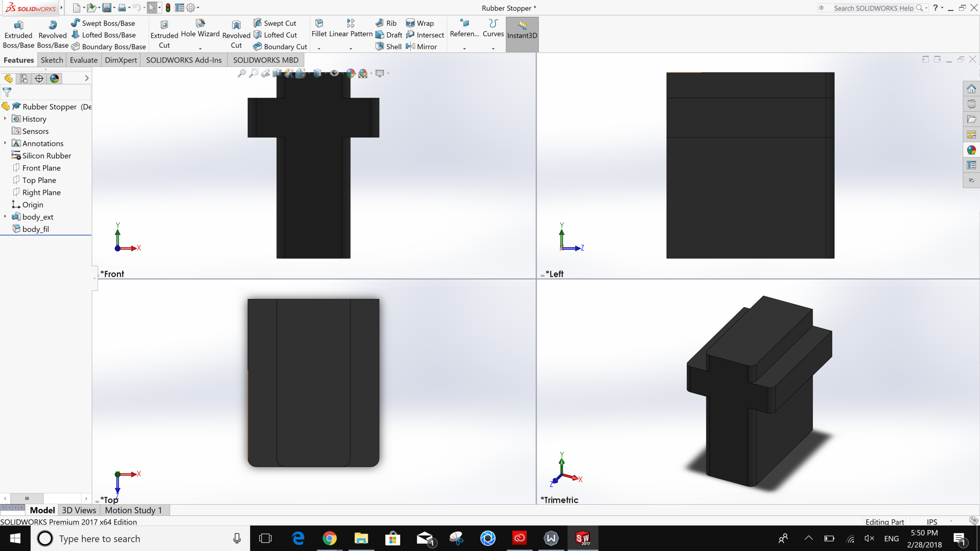Open the PropertyManager tab icon
This screenshot has height=551, width=980.
click(24, 79)
